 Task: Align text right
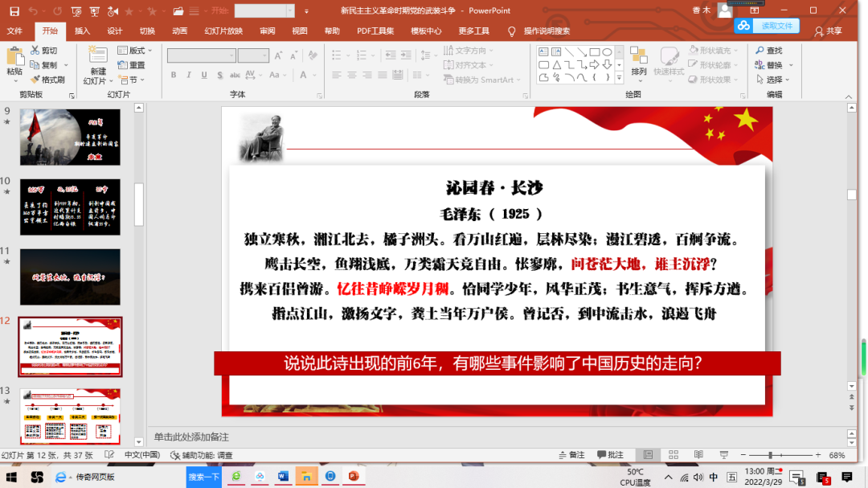click(x=367, y=75)
